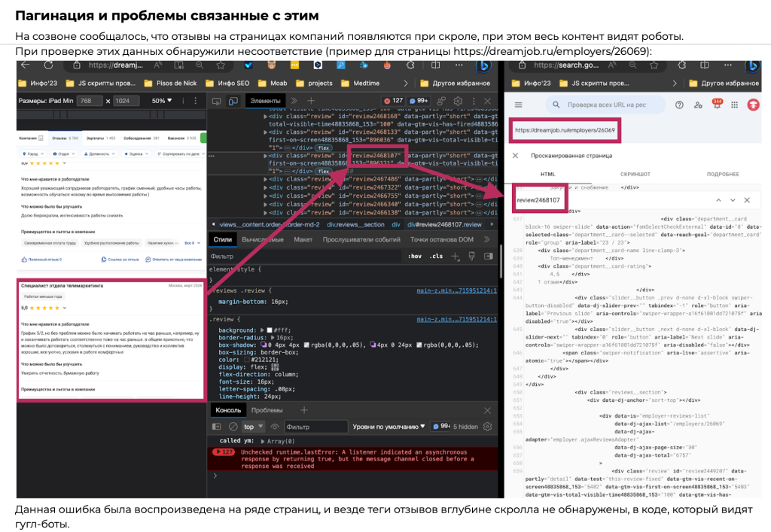
Task: Activate the DevTools inspect element picker
Action: (x=216, y=101)
